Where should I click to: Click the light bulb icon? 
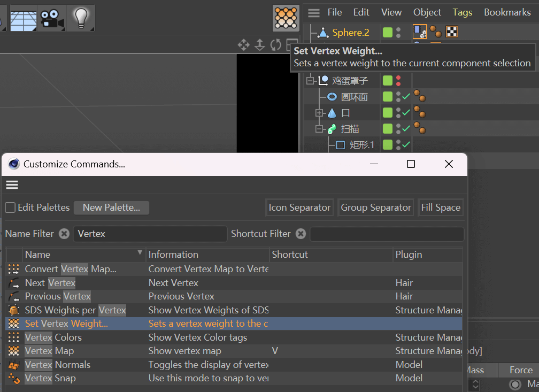(x=81, y=18)
